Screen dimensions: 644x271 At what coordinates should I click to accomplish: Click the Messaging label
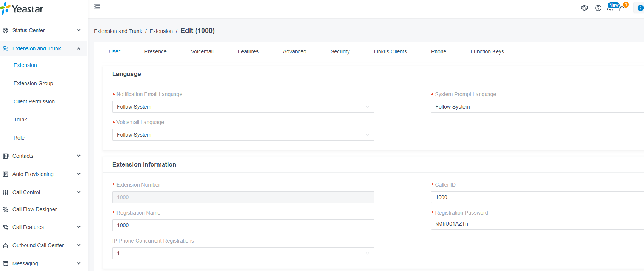(x=25, y=263)
